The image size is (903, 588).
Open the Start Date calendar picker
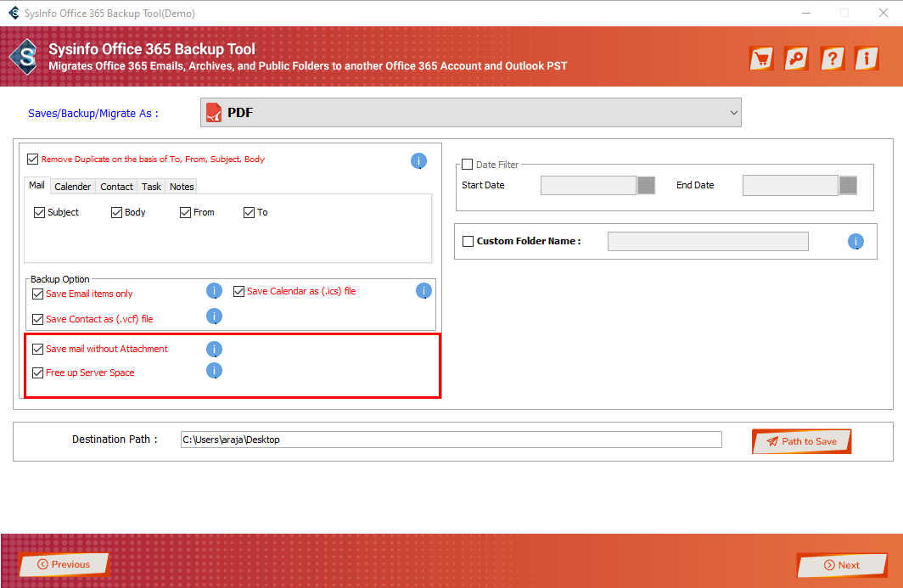pos(646,186)
